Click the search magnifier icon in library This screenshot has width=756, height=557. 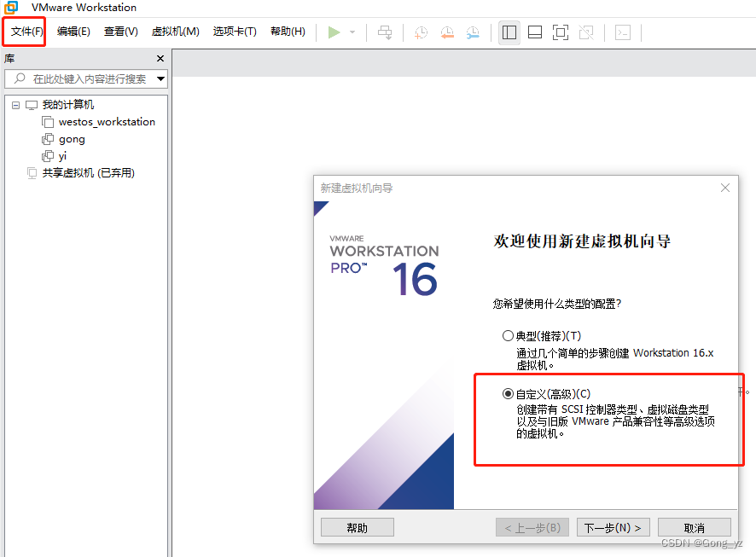click(x=20, y=78)
